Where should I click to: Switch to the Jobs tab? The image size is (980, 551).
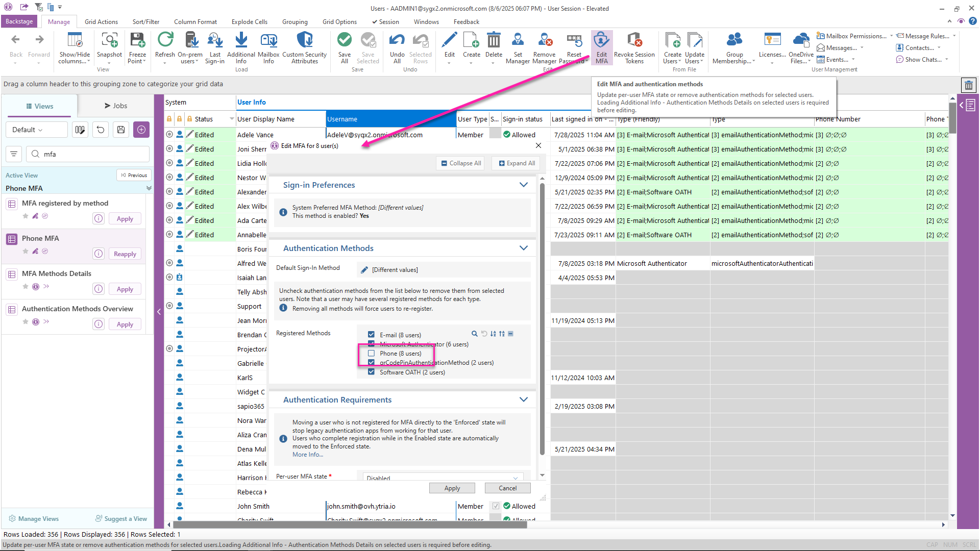[116, 106]
